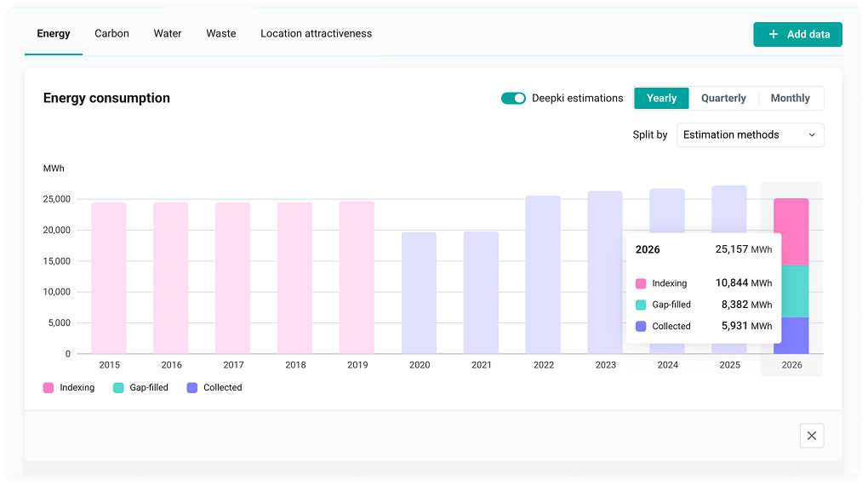Viewport: 868px width, 485px height.
Task: Click the 2021 bar in the chart
Action: click(481, 293)
